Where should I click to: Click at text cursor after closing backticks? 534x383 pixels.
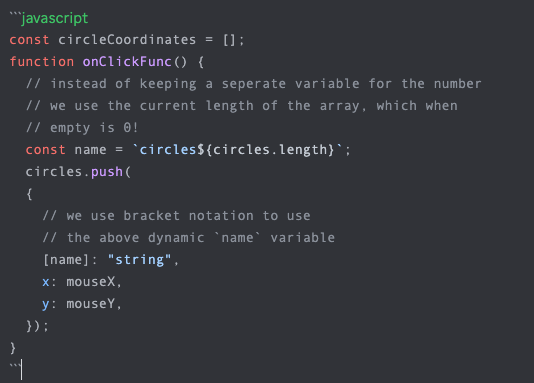pyautogui.click(x=21, y=369)
